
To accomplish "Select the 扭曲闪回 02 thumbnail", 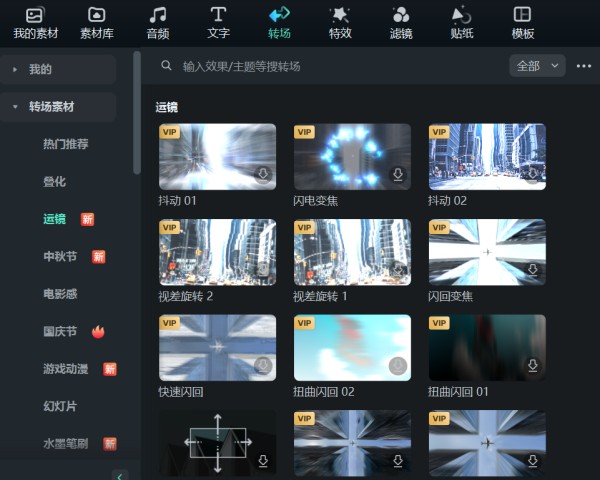I will [352, 348].
